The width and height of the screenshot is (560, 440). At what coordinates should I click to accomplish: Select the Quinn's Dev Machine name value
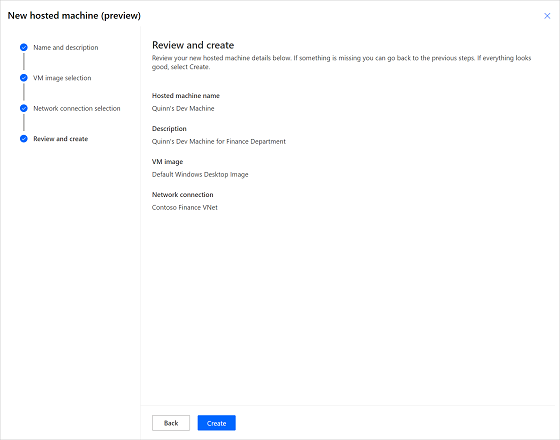pos(183,108)
